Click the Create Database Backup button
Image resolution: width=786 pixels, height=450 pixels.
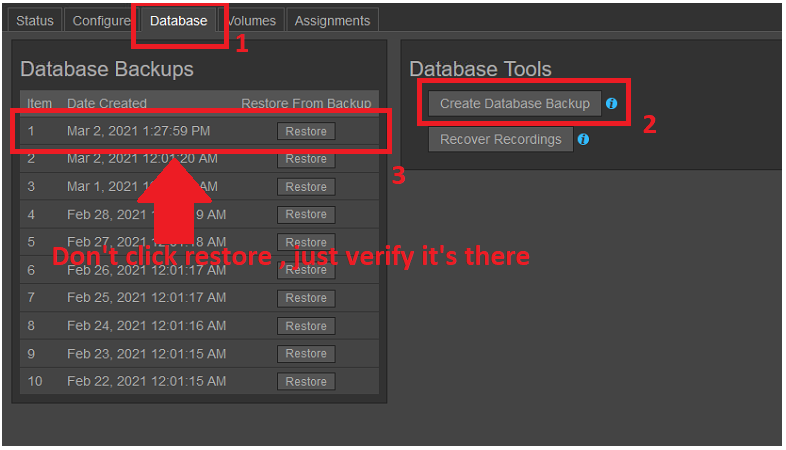click(x=515, y=103)
